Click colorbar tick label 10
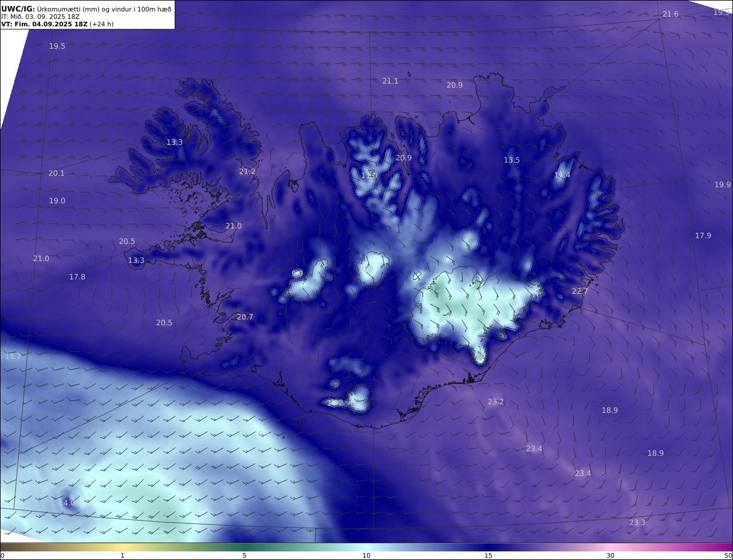The height and width of the screenshot is (560, 733). tap(366, 555)
